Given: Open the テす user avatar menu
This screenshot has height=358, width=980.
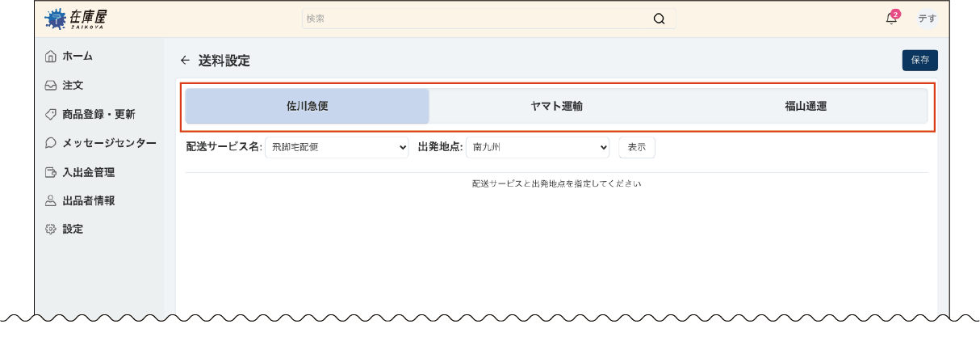Looking at the screenshot, I should pyautogui.click(x=927, y=19).
